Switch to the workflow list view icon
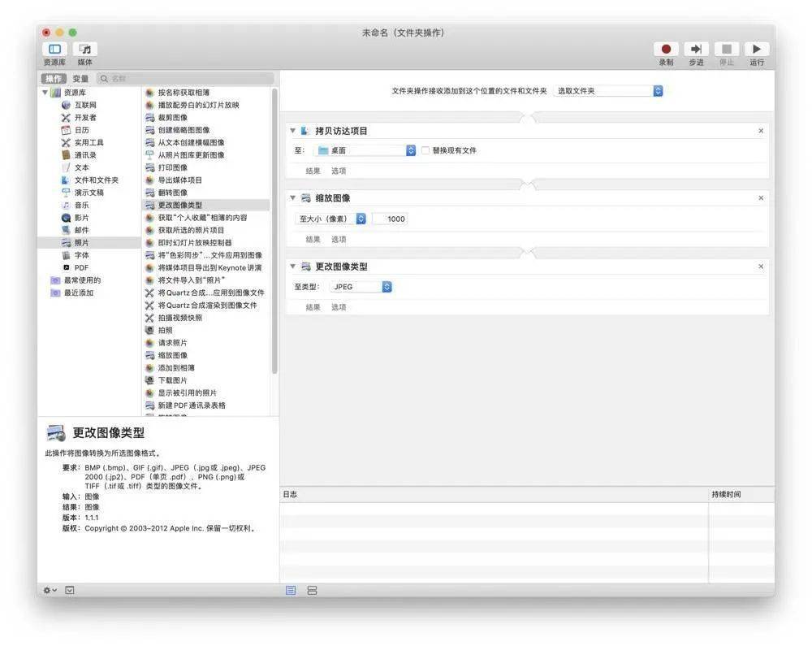This screenshot has width=812, height=646. (291, 590)
